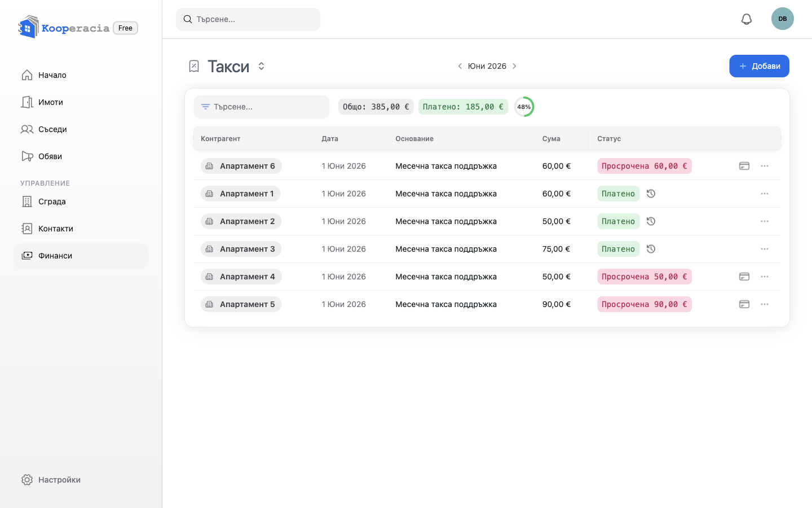Click the Kooperacia logo
Viewport: 812px width, 508px height.
[x=63, y=27]
